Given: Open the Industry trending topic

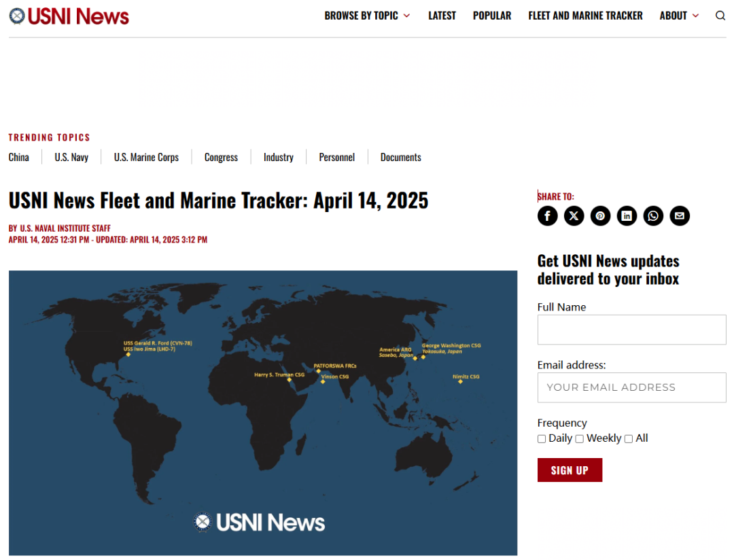Looking at the screenshot, I should tap(279, 157).
